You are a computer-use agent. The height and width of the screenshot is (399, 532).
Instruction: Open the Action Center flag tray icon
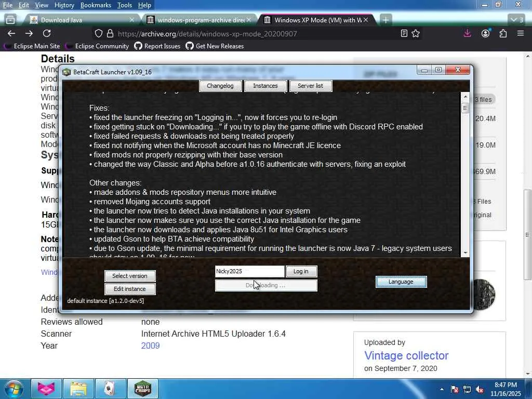(x=454, y=389)
